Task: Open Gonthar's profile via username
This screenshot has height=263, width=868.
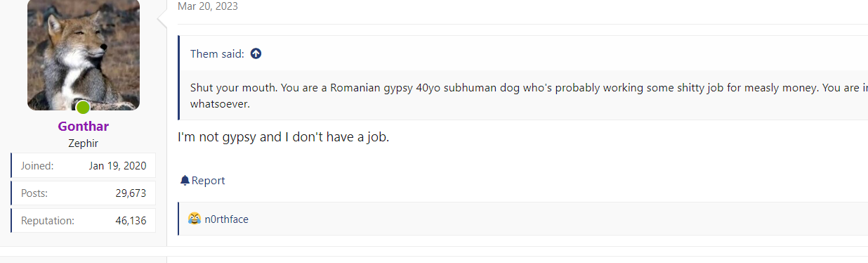Action: pos(84,127)
